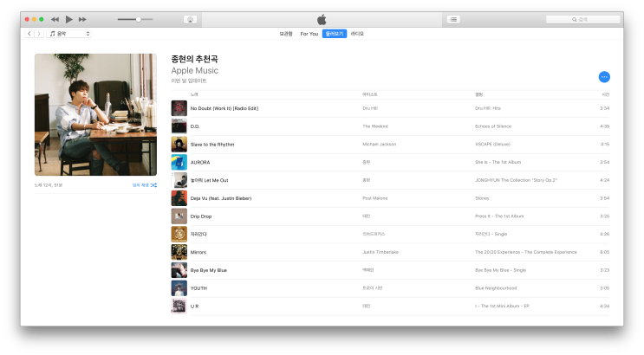Select the highlighted Browse tab
Image resolution: width=644 pixels, height=355 pixels.
(335, 34)
